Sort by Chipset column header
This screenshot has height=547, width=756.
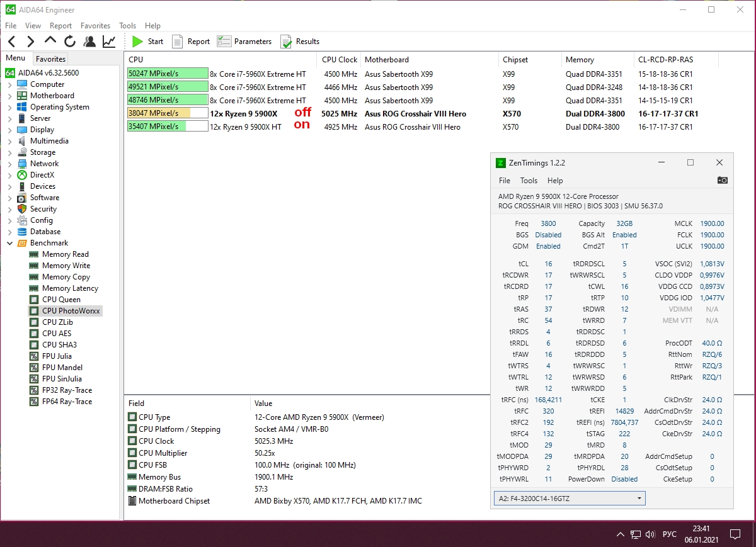530,60
